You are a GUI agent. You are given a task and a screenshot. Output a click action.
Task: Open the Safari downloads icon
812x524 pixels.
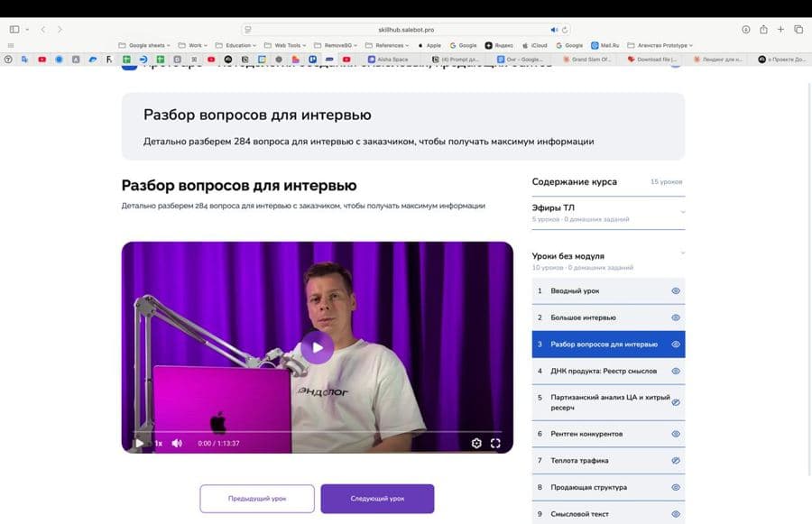[x=746, y=30]
